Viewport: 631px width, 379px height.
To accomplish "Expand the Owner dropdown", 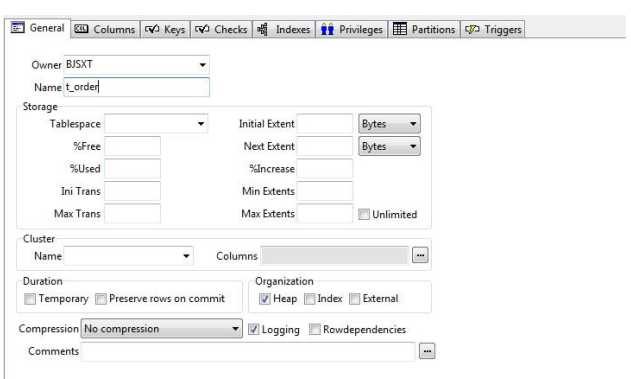I will [202, 65].
